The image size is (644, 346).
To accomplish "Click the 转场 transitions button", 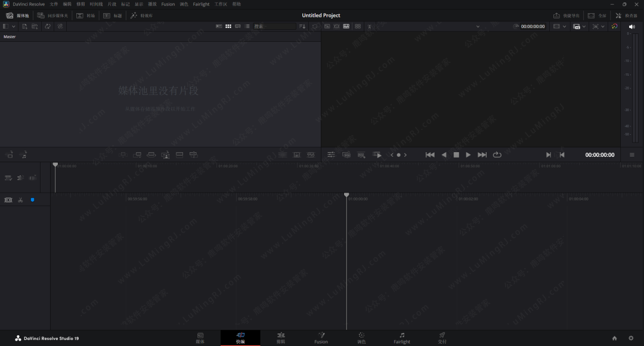I will [86, 16].
